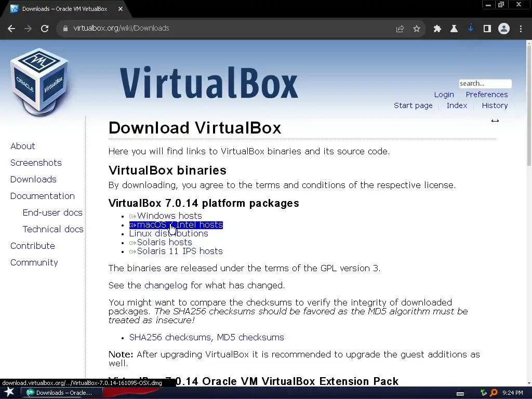The height and width of the screenshot is (399, 532).
Task: Click the share page icon in address bar
Action: pos(400,29)
